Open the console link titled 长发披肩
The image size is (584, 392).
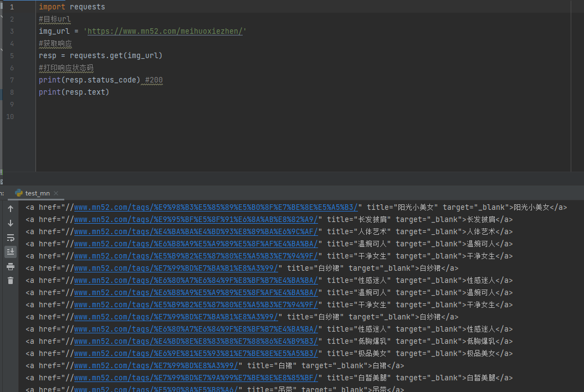(x=196, y=220)
